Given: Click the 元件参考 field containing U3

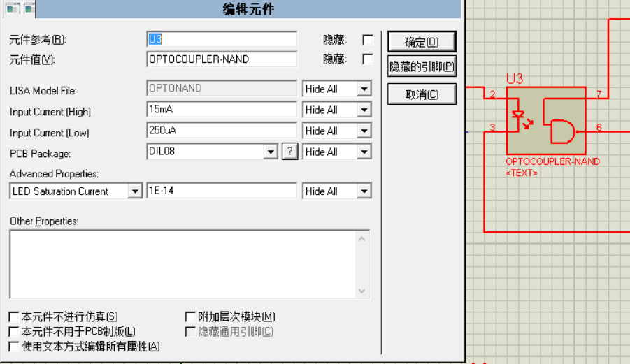Looking at the screenshot, I should pos(222,39).
